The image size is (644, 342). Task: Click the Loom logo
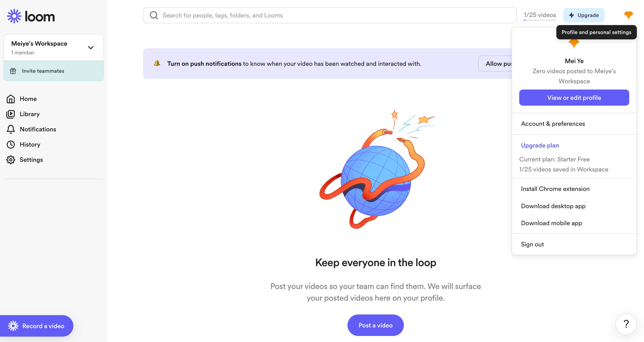(x=31, y=16)
